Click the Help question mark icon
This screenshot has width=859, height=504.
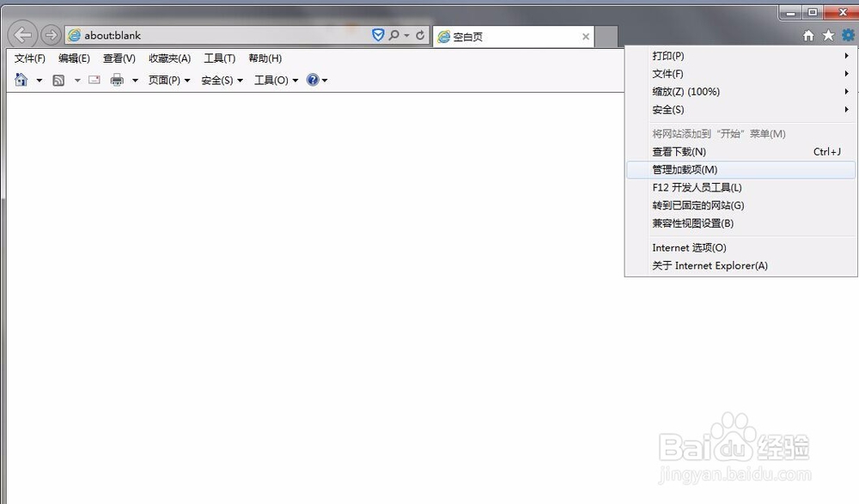314,79
